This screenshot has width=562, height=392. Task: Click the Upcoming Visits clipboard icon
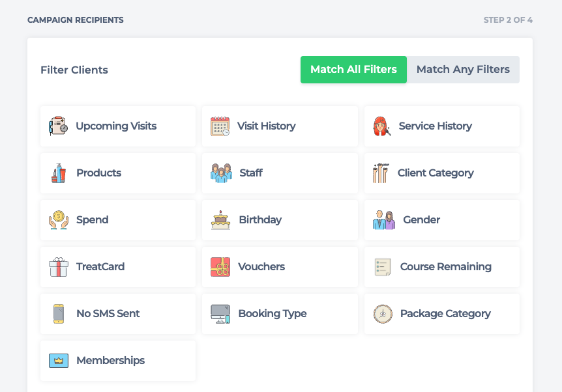click(58, 126)
